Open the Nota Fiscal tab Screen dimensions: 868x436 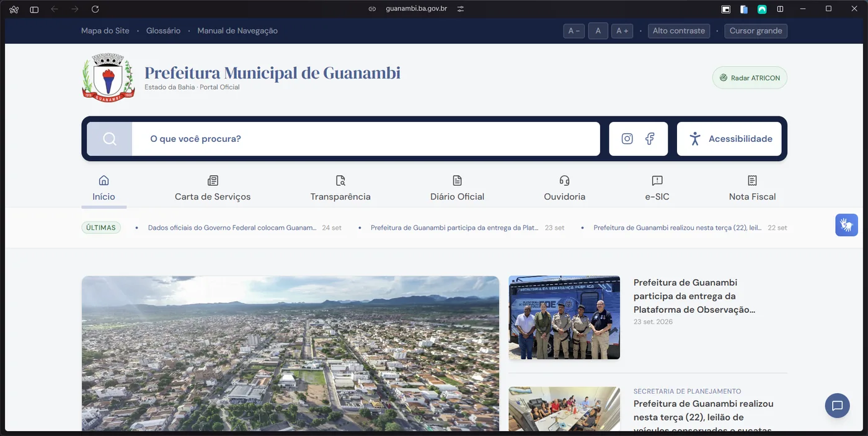pos(752,189)
